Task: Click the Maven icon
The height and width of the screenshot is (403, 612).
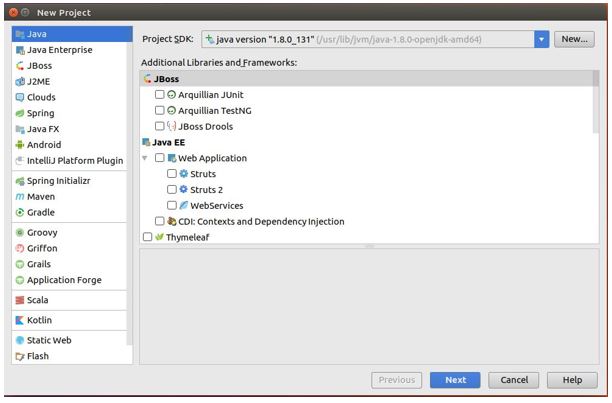Action: 20,197
